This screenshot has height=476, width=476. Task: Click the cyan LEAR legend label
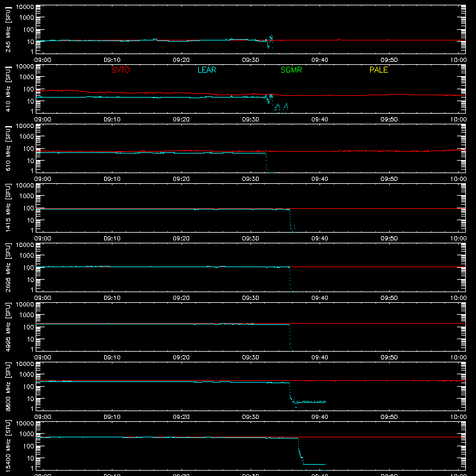[206, 70]
